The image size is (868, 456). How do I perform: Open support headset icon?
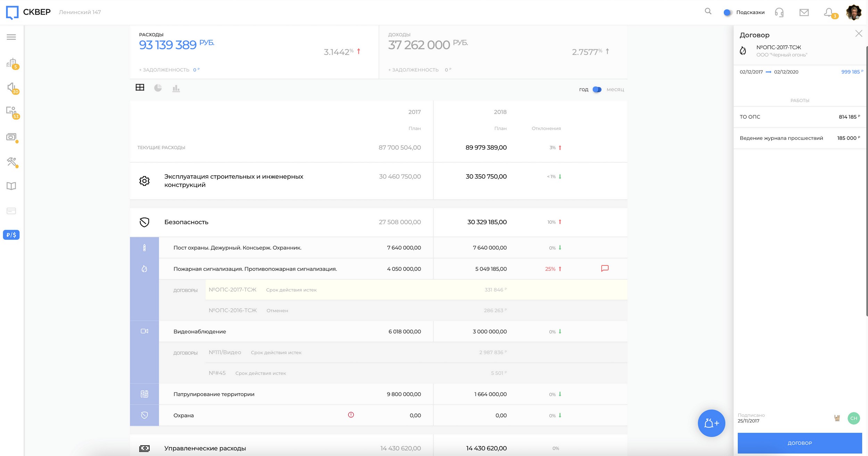click(779, 12)
